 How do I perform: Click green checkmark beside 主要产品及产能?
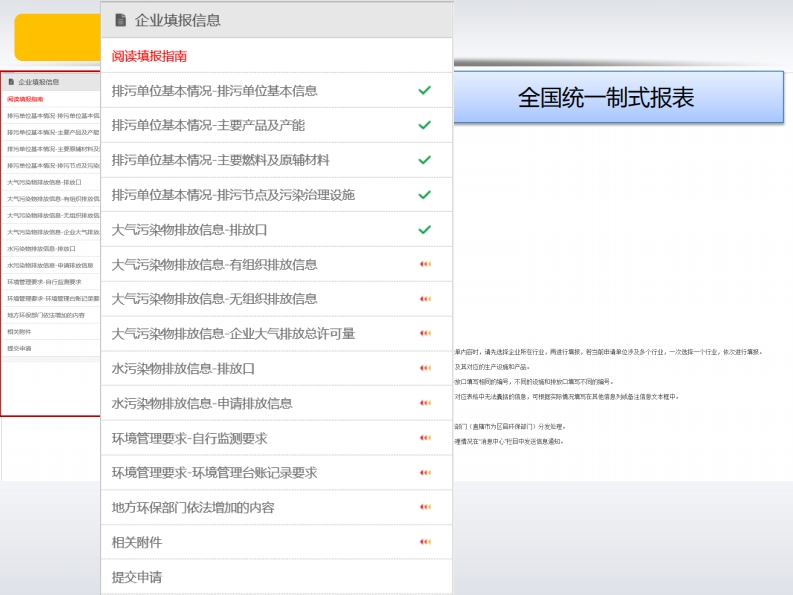point(424,125)
